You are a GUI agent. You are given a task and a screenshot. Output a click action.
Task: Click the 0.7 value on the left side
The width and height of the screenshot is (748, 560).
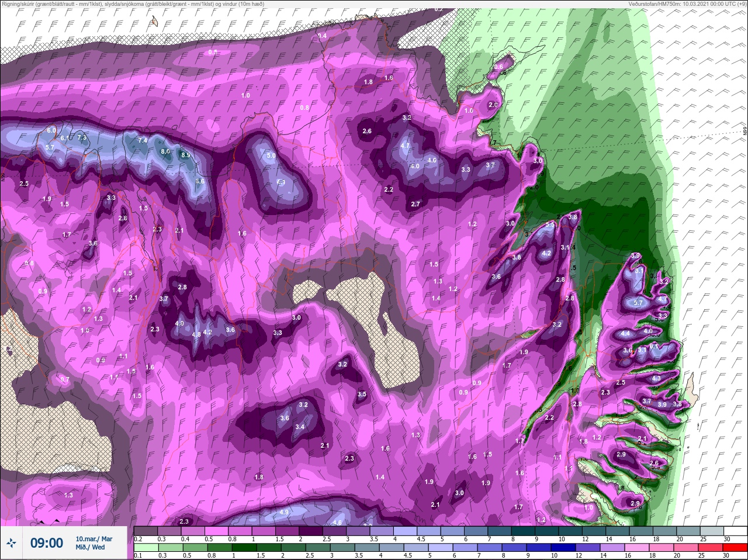(65, 379)
